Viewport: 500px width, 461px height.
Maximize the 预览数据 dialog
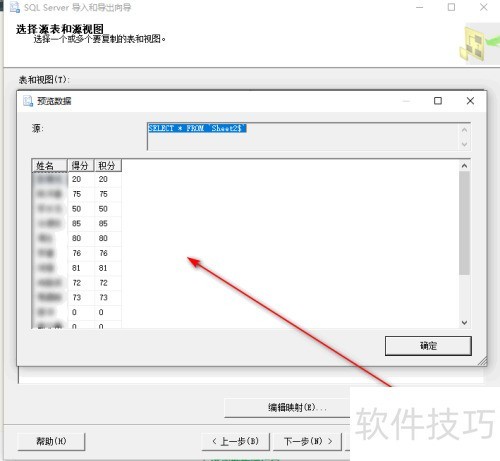[438, 101]
